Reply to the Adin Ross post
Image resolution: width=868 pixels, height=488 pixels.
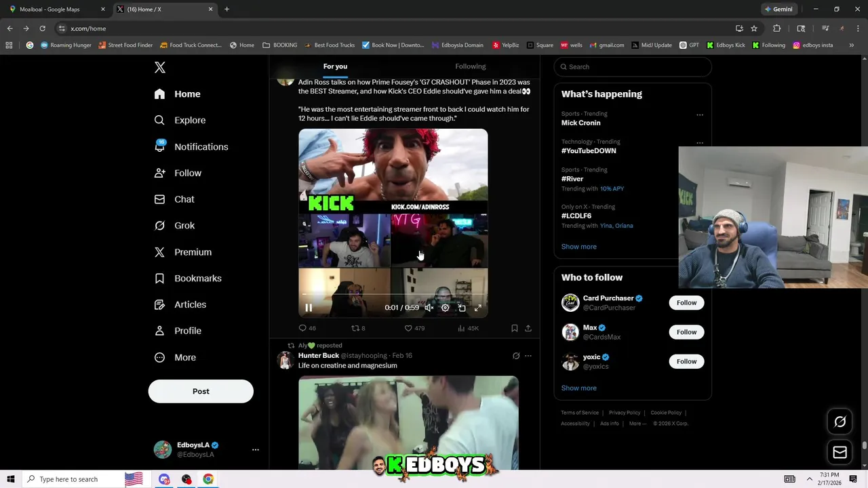coord(307,328)
